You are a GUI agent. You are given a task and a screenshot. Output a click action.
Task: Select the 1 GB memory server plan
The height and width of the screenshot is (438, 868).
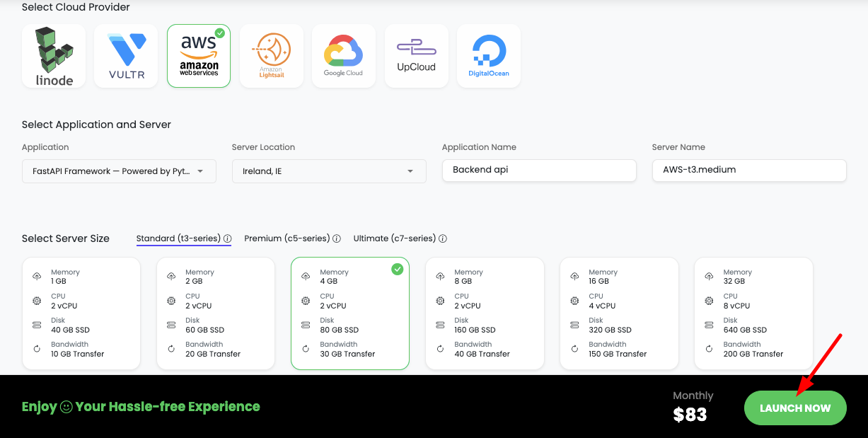[x=81, y=313]
